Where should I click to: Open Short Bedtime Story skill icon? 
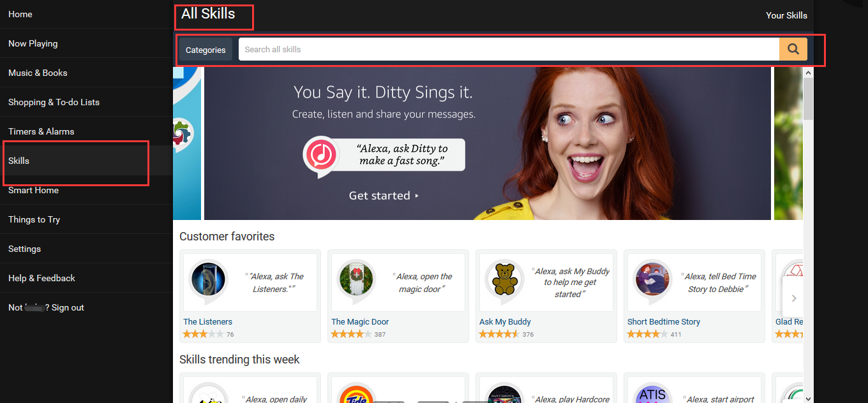pos(652,278)
